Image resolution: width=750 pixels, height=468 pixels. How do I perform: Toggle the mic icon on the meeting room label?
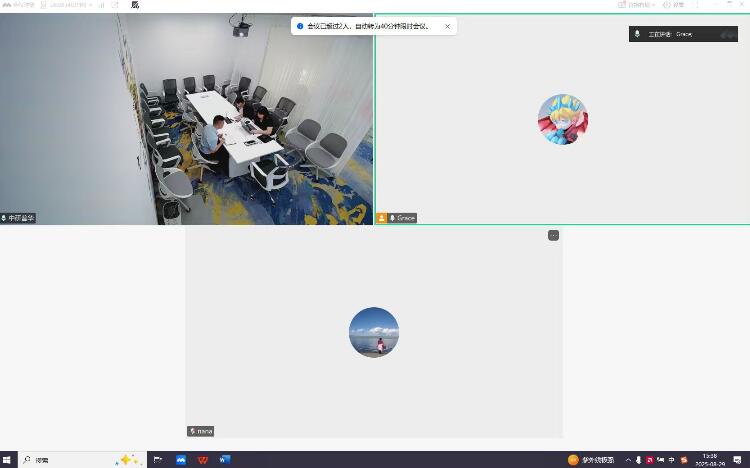pyautogui.click(x=5, y=218)
